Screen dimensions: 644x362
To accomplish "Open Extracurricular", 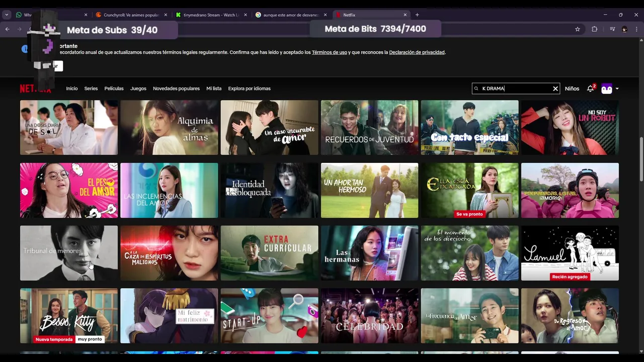I will [x=269, y=253].
